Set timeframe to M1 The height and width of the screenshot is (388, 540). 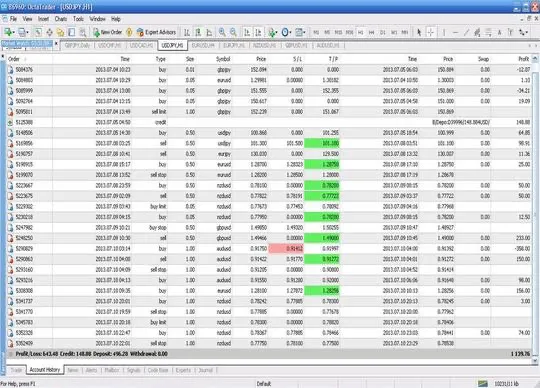316,32
